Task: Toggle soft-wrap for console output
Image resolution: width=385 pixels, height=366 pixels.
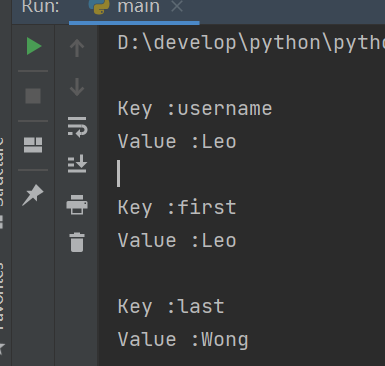Action: (77, 127)
